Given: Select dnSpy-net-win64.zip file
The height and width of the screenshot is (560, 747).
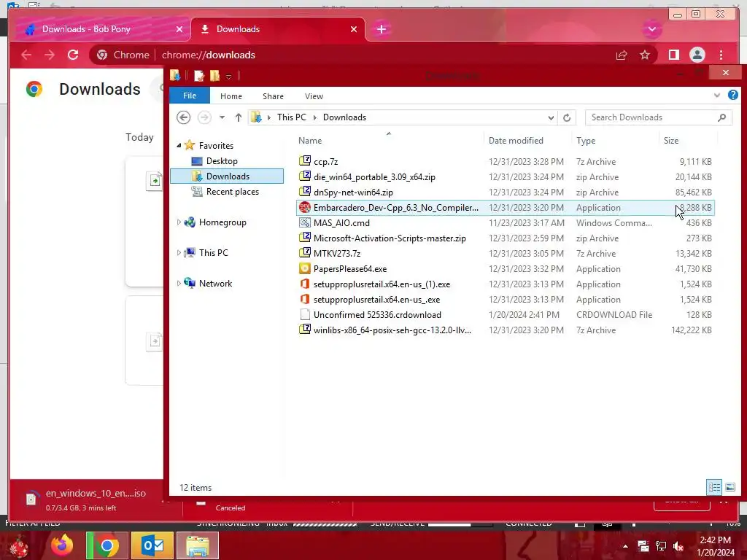Looking at the screenshot, I should (x=505, y=192).
